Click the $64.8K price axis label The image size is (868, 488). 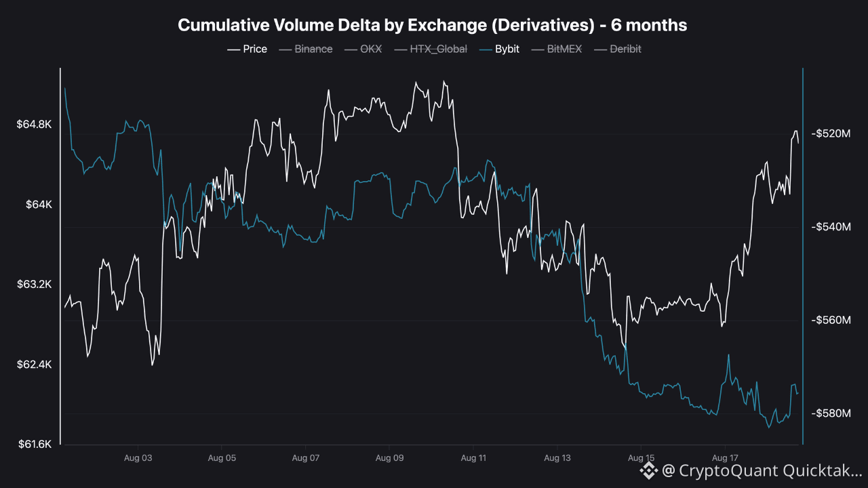pos(35,125)
